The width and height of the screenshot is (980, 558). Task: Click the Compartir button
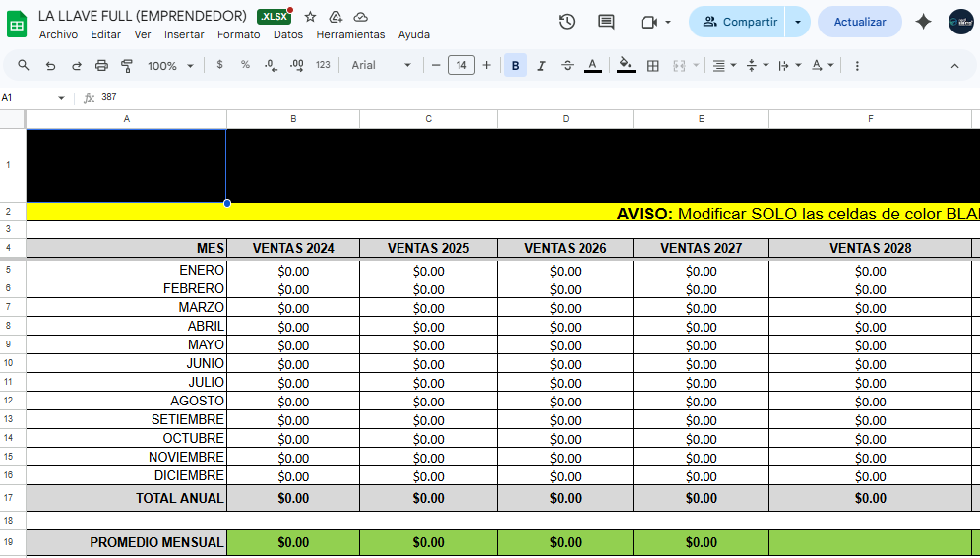[x=738, y=22]
